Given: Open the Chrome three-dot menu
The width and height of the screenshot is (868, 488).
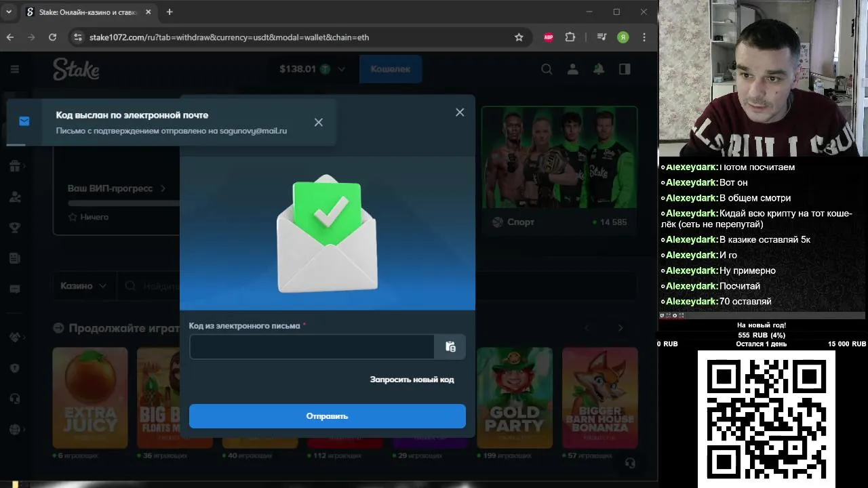Looking at the screenshot, I should point(644,37).
